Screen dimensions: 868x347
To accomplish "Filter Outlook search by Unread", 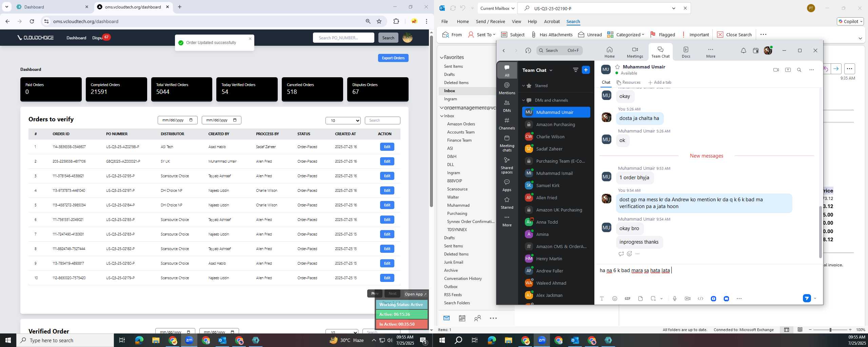I will pos(590,35).
